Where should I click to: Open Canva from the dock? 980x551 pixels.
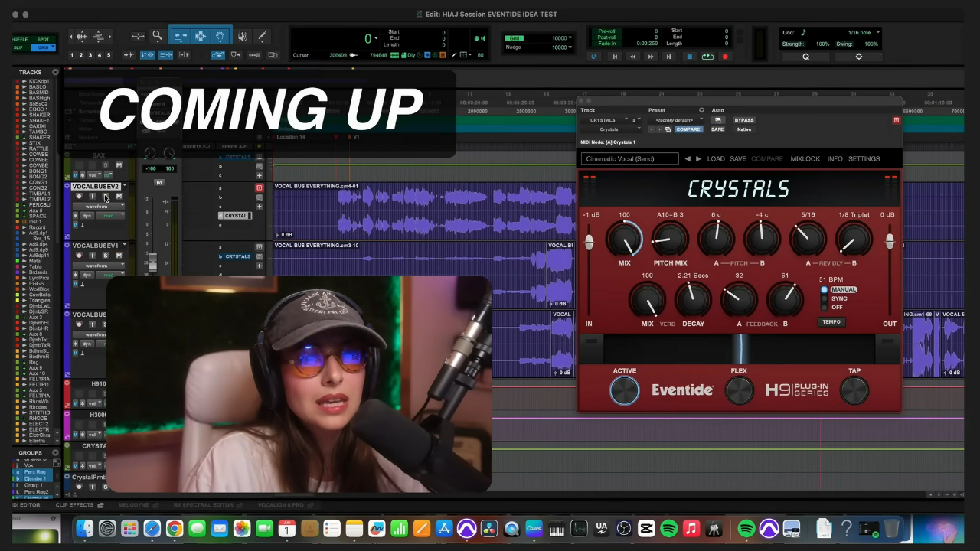click(534, 529)
